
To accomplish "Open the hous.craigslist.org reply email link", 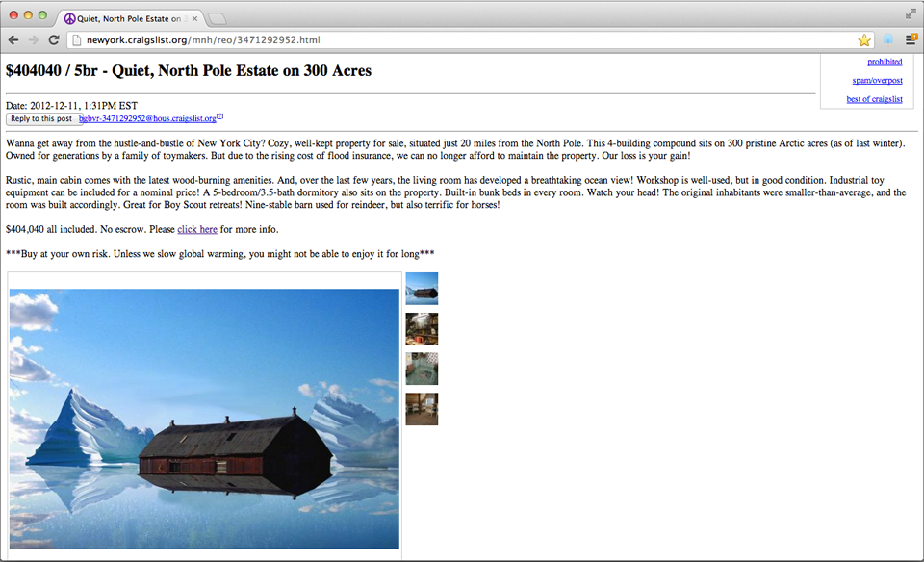I will point(148,118).
